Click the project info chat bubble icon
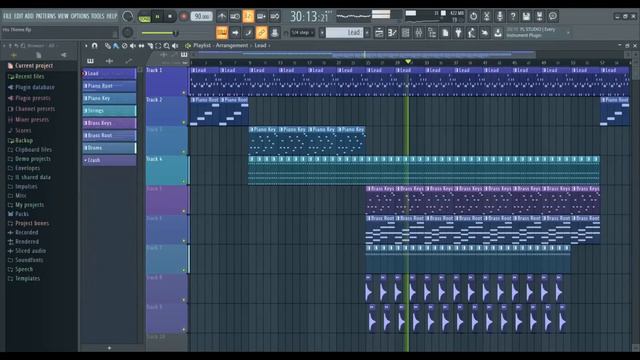The height and width of the screenshot is (360, 640). (553, 16)
